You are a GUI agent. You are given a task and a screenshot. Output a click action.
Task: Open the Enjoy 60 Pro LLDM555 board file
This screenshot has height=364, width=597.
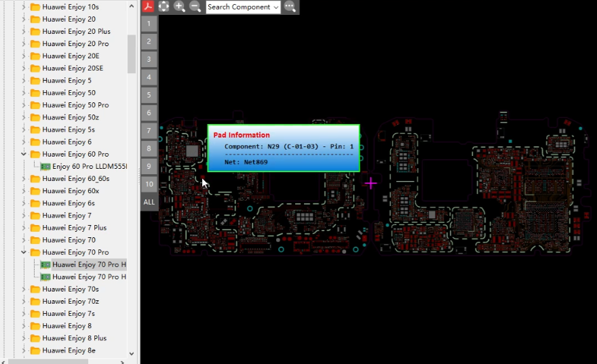(90, 166)
